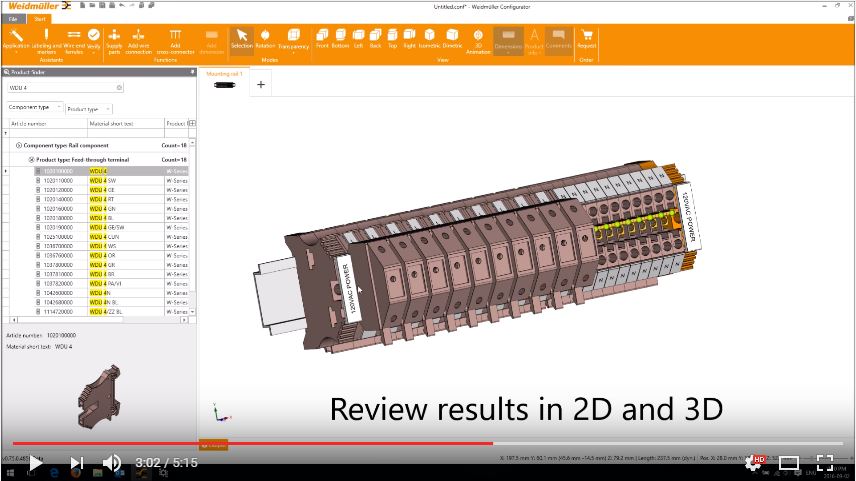
Task: Switch to Back view
Action: coord(376,39)
